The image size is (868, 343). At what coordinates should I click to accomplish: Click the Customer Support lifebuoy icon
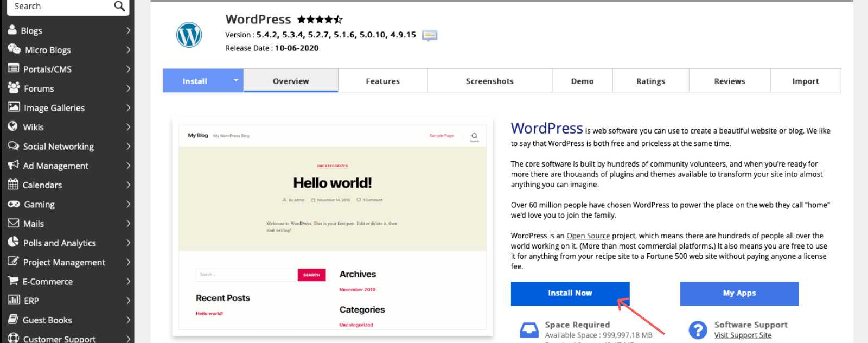pos(13,338)
